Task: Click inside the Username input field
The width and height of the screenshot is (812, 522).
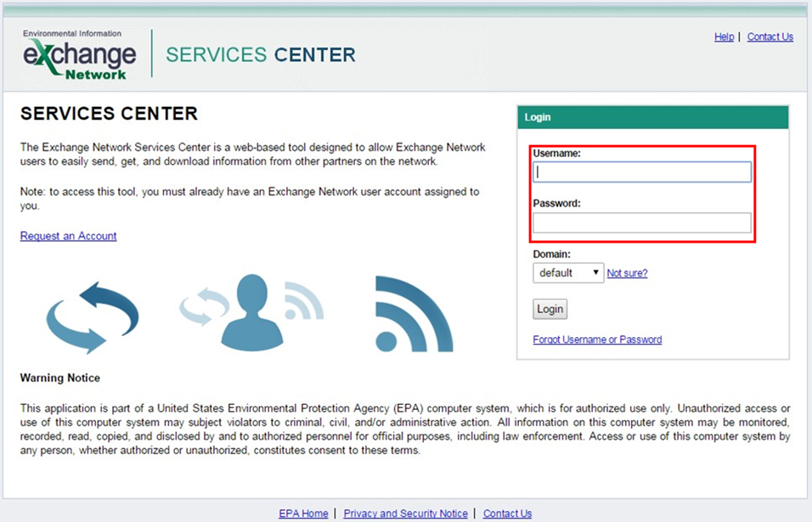Action: click(641, 171)
